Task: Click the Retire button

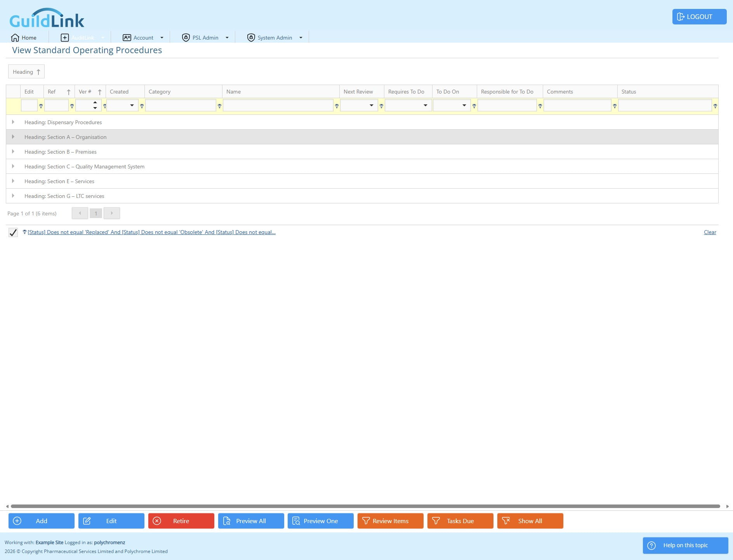Action: pyautogui.click(x=181, y=521)
